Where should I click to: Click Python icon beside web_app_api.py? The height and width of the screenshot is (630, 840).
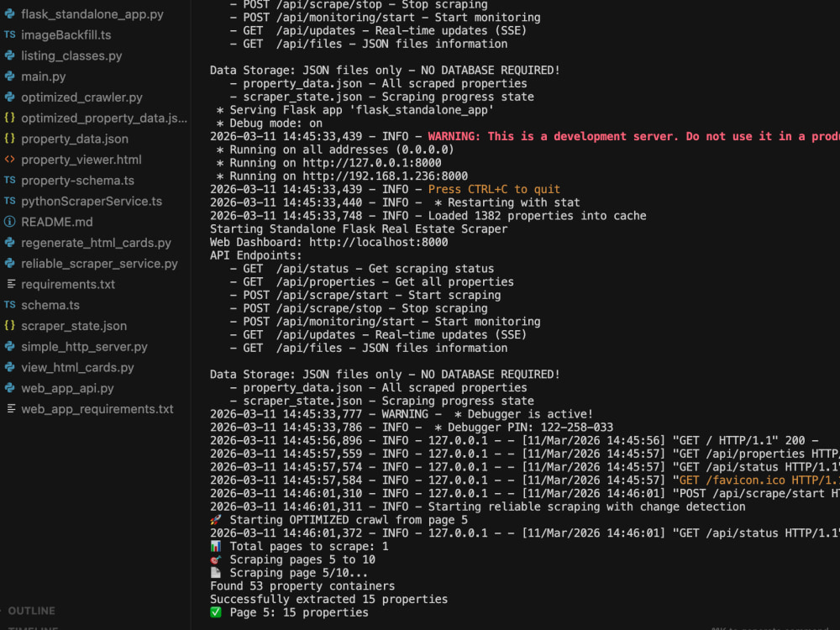[9, 388]
